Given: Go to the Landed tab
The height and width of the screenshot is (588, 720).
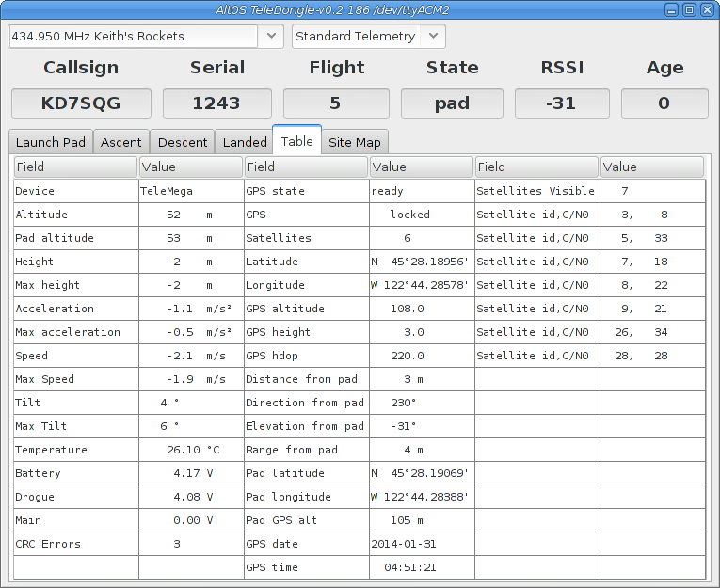Looking at the screenshot, I should pyautogui.click(x=245, y=142).
